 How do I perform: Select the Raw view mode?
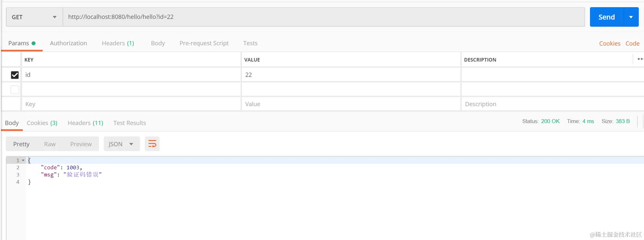pyautogui.click(x=50, y=144)
